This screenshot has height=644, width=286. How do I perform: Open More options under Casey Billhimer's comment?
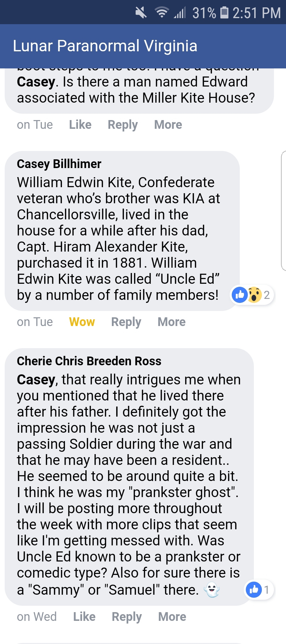171,322
